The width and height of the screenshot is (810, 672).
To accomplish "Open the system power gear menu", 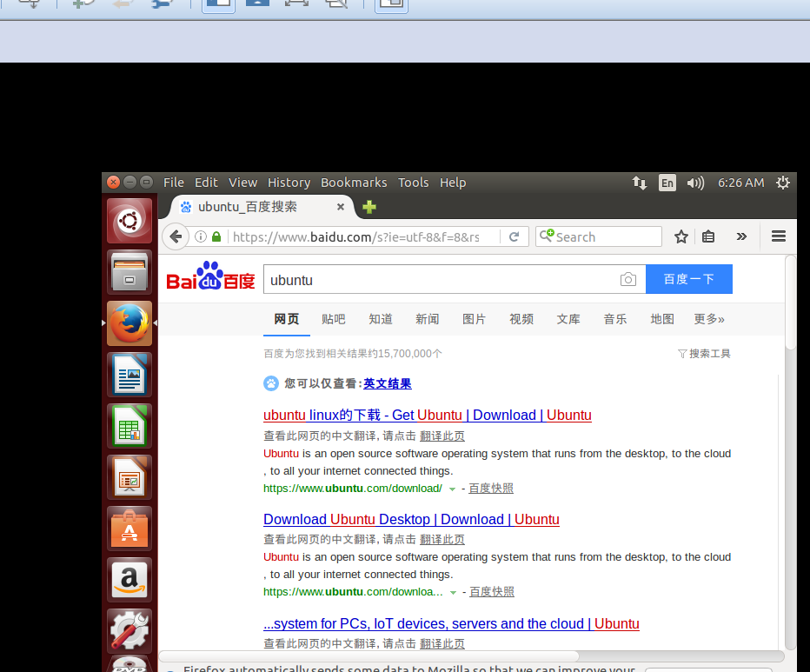I will tap(782, 183).
